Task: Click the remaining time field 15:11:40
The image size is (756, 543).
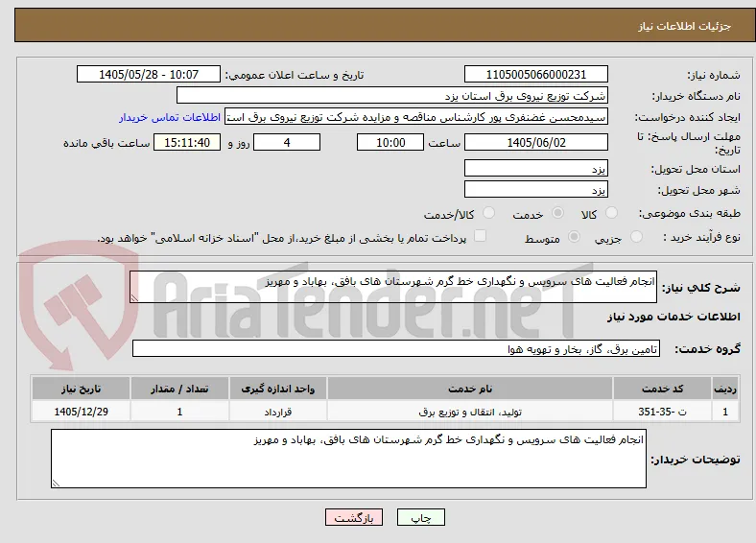Action: point(187,142)
